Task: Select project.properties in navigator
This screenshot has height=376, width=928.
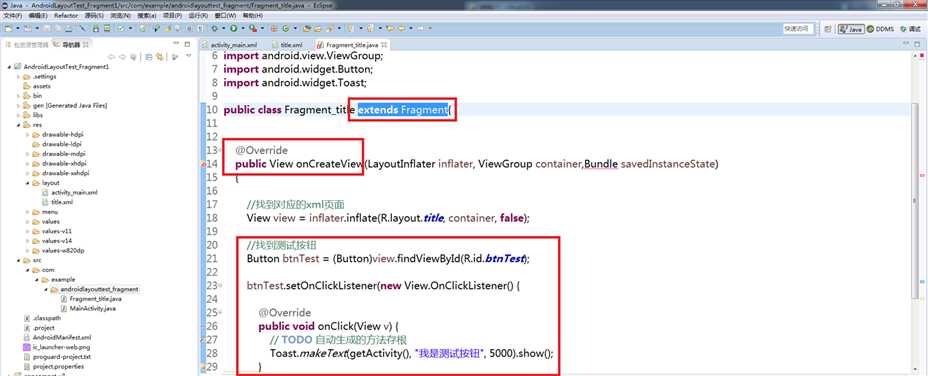Action: (x=53, y=366)
